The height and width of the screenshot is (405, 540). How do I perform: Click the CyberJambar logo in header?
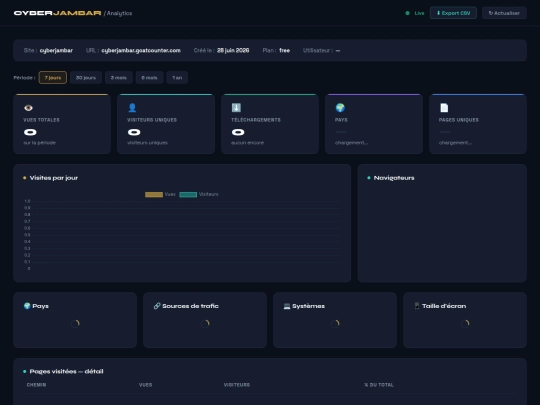tap(58, 13)
